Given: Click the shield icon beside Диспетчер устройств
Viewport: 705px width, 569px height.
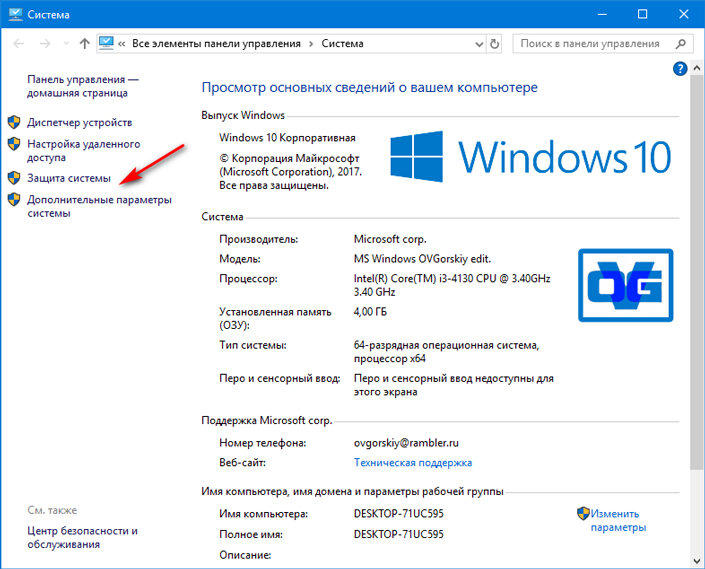Looking at the screenshot, I should pyautogui.click(x=14, y=122).
